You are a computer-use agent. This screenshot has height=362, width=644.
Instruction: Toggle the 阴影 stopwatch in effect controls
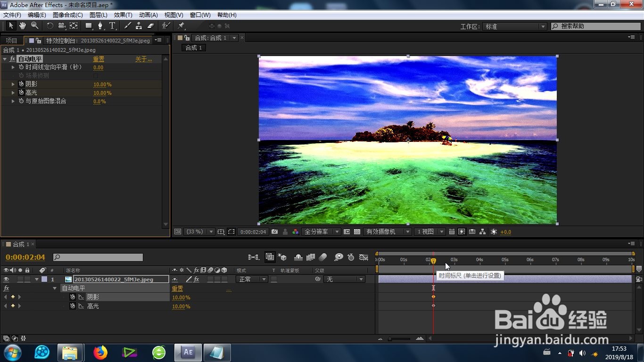coord(21,84)
